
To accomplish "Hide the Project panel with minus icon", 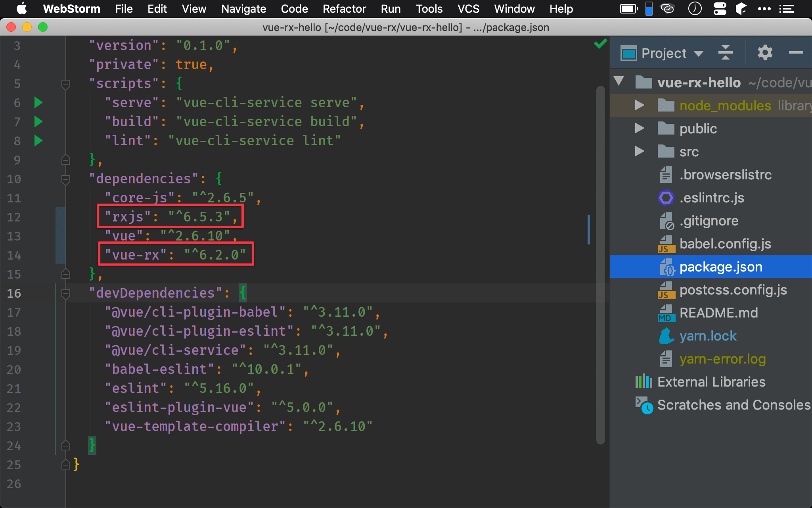I will click(796, 52).
